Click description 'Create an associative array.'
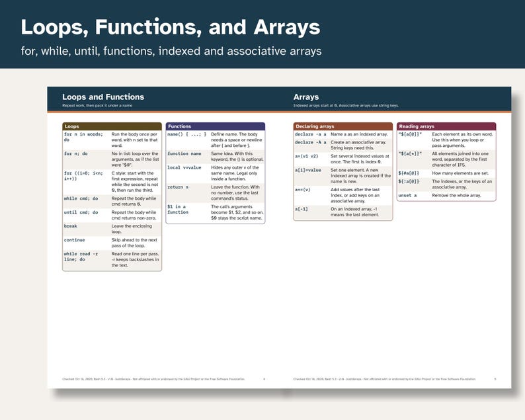This screenshot has width=525, height=420. pos(358,145)
